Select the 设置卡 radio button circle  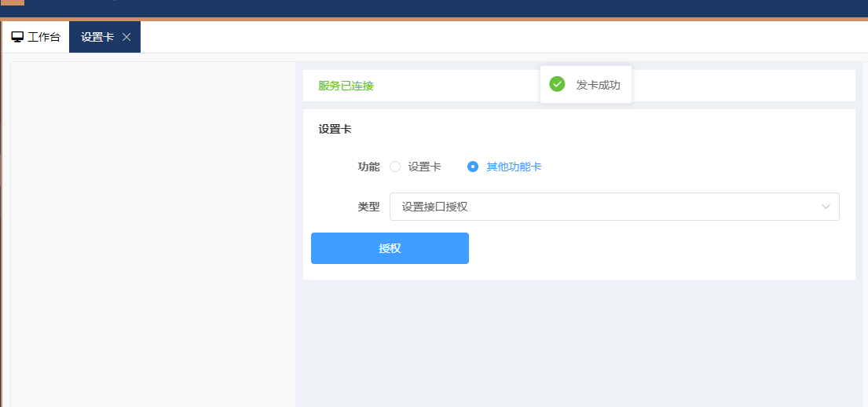coord(395,167)
